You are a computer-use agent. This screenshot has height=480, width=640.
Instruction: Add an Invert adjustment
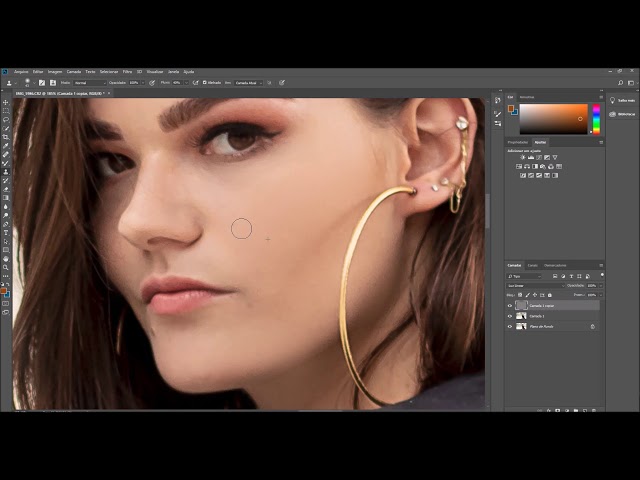523,176
